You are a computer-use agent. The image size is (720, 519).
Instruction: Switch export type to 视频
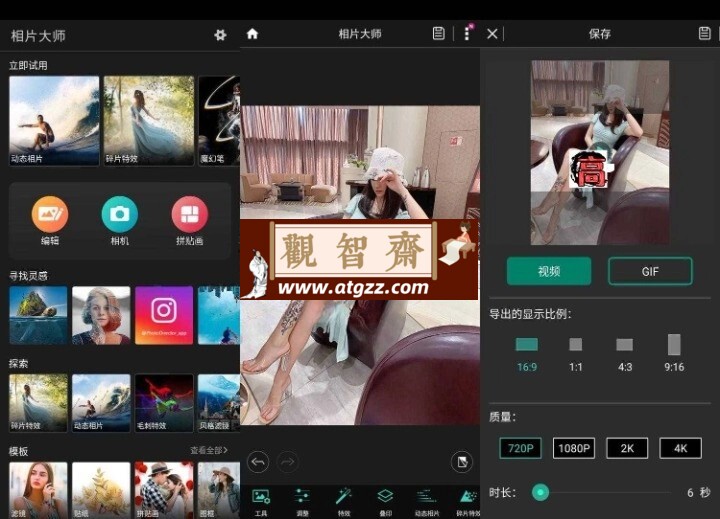(x=549, y=271)
